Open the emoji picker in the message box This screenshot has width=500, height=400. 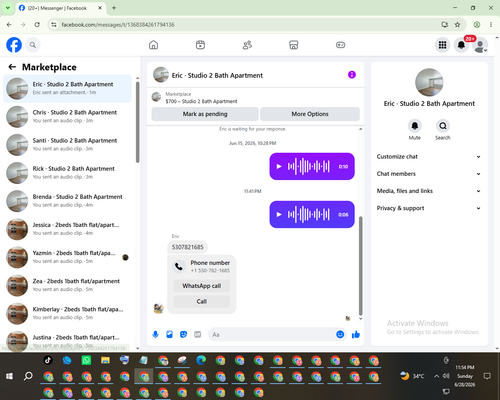pos(340,334)
